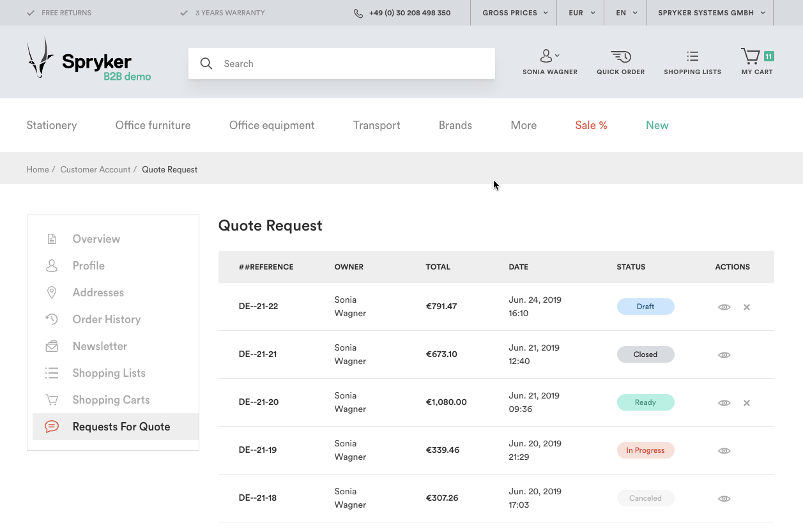View quote request DE--21-19 eye icon
The height and width of the screenshot is (532, 803).
pyautogui.click(x=724, y=451)
